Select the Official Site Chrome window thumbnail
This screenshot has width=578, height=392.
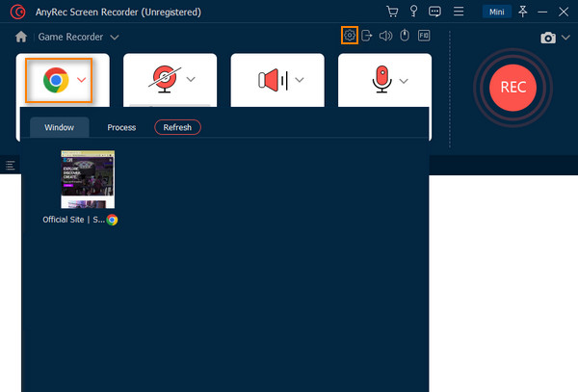pyautogui.click(x=88, y=179)
